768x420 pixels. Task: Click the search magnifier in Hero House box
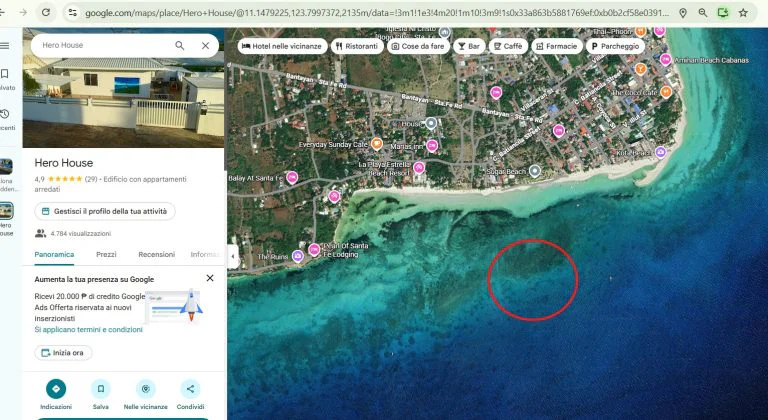[x=180, y=46]
